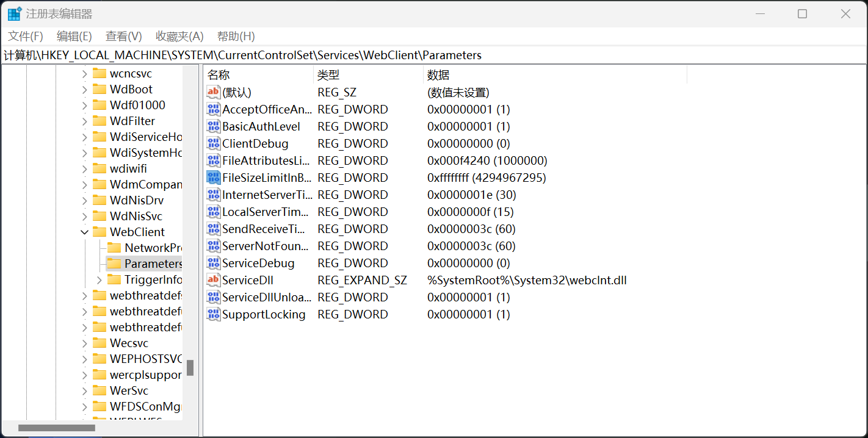The width and height of the screenshot is (868, 438).
Task: Expand the WerSvc service key
Action: click(x=84, y=390)
